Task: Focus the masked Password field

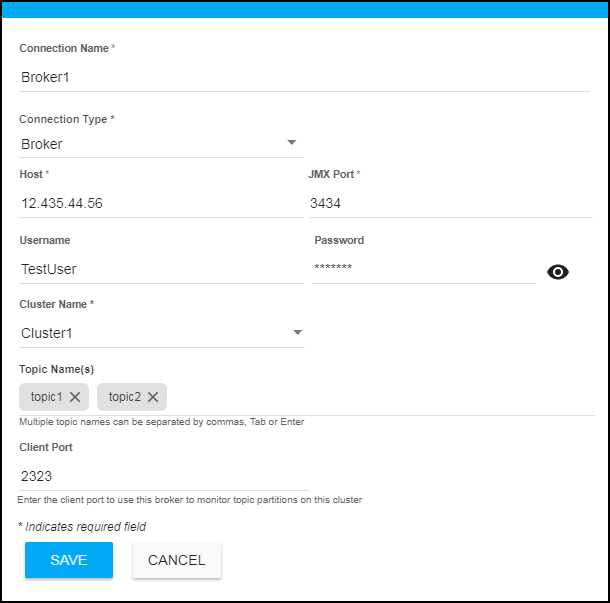Action: (422, 268)
